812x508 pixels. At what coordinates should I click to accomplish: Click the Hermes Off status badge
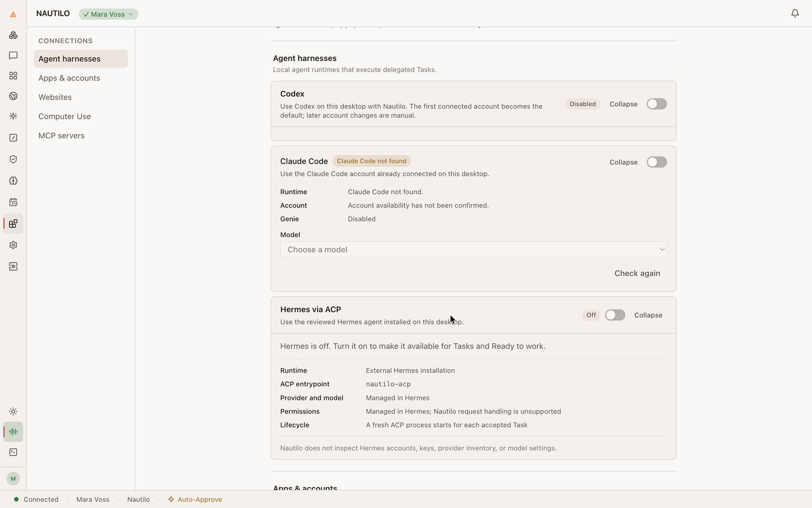coord(591,315)
